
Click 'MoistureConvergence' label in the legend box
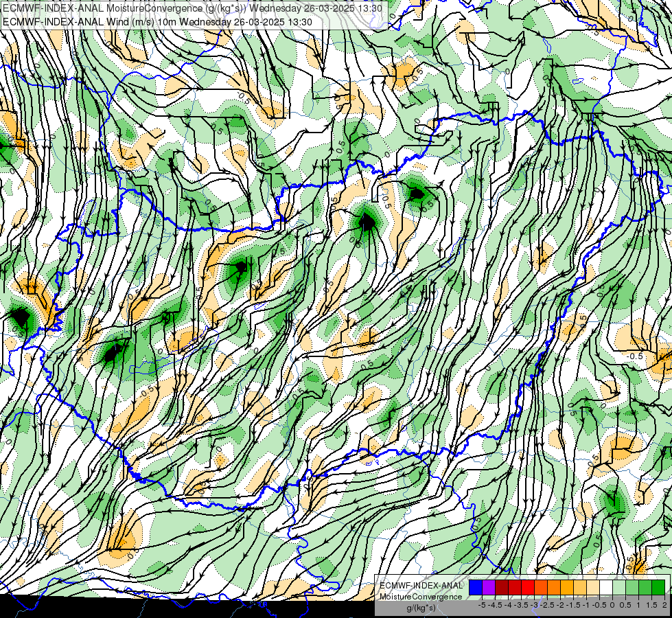[421, 597]
